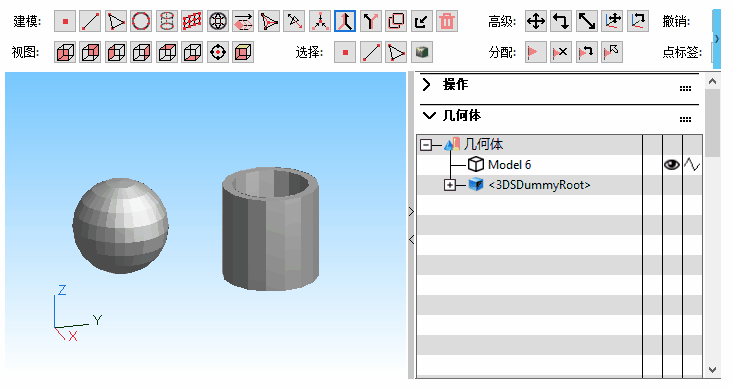Switch to second cube view in 视图 row

[x=90, y=52]
